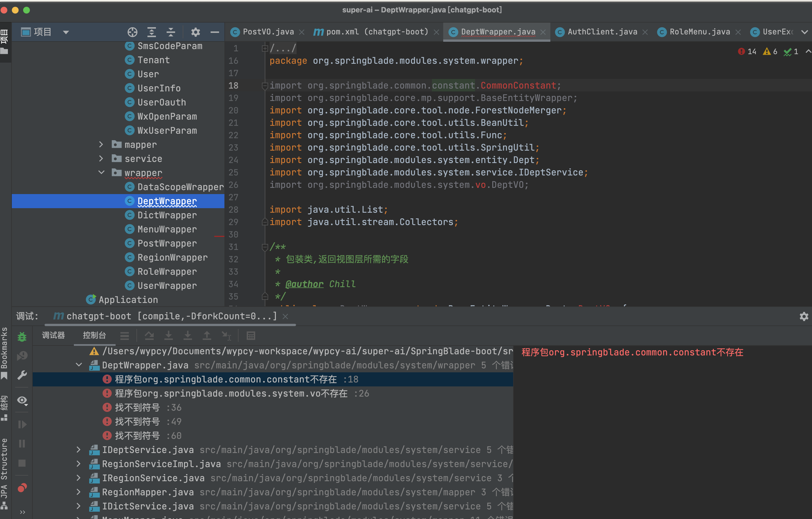This screenshot has width=812, height=519.
Task: Click Run to Cursor debugger icon
Action: click(x=226, y=336)
